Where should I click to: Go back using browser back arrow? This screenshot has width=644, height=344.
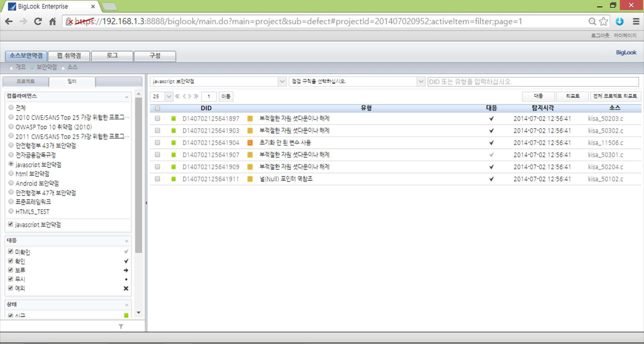pos(9,21)
